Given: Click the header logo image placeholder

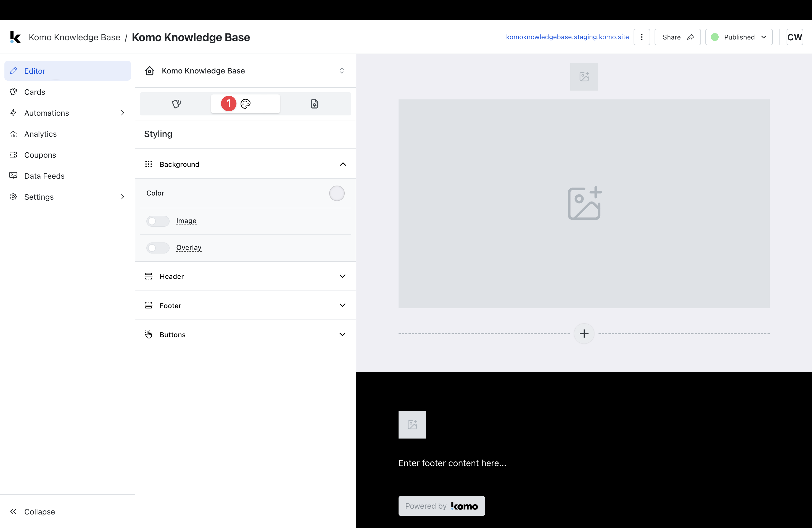Looking at the screenshot, I should pyautogui.click(x=584, y=76).
